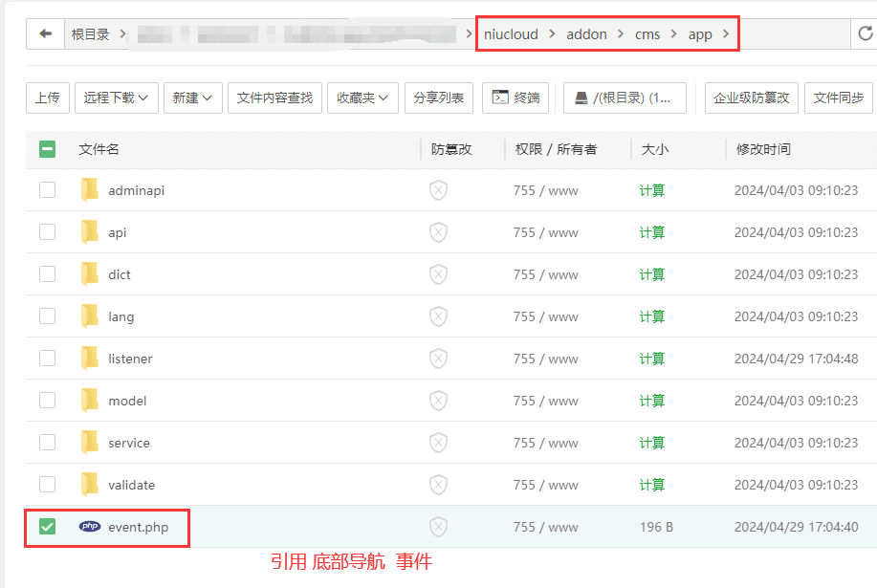Check the box for dict folder

coord(47,274)
